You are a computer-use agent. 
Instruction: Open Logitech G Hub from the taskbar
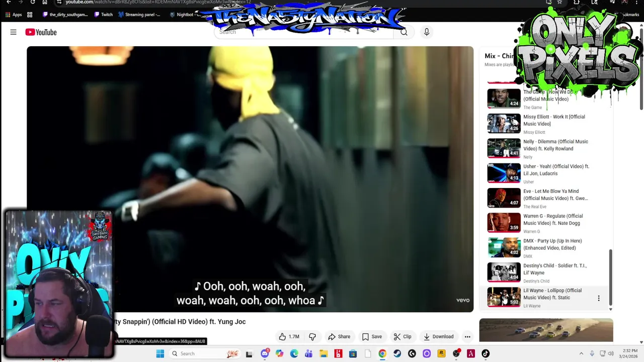tap(412, 353)
